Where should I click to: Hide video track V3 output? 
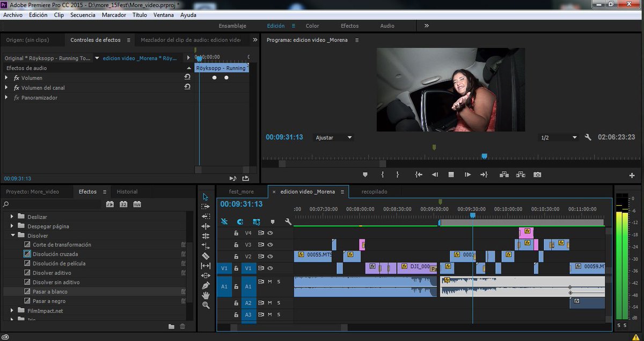(270, 244)
